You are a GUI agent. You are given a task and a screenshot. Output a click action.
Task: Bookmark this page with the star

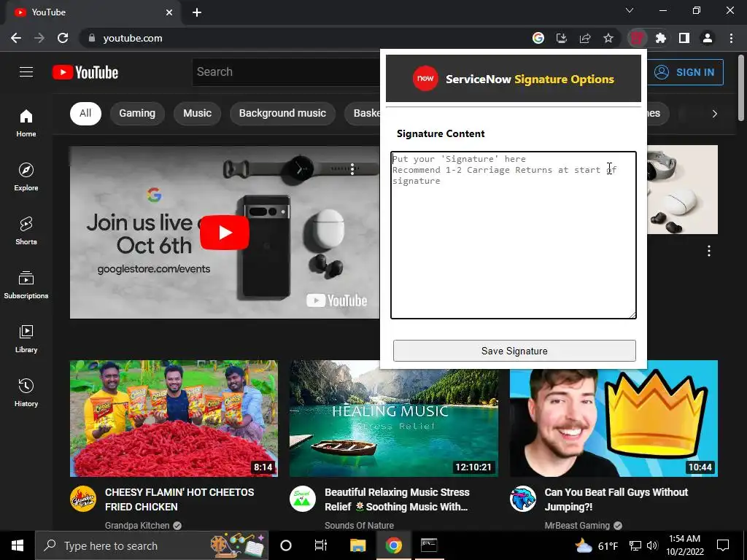click(608, 38)
